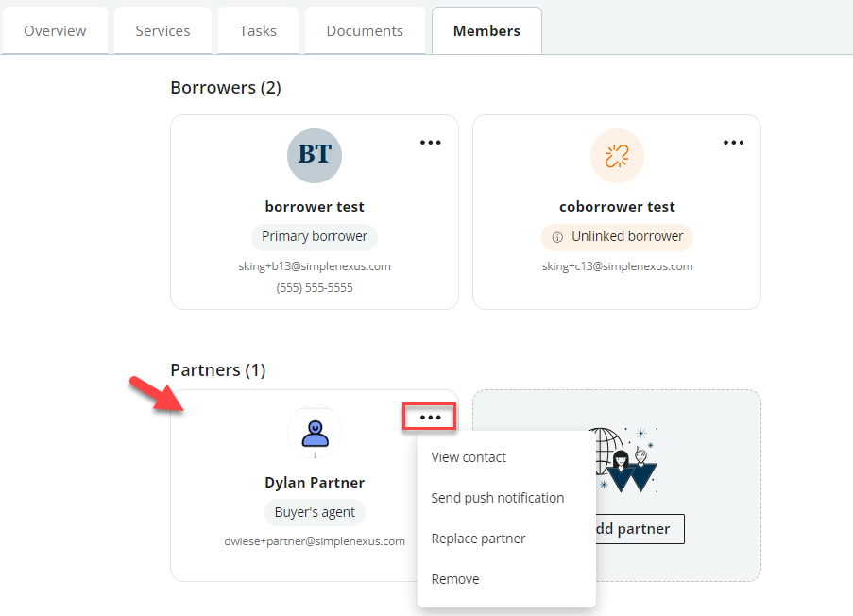
Task: Click Dylan Partner's profile avatar icon
Action: pyautogui.click(x=314, y=433)
